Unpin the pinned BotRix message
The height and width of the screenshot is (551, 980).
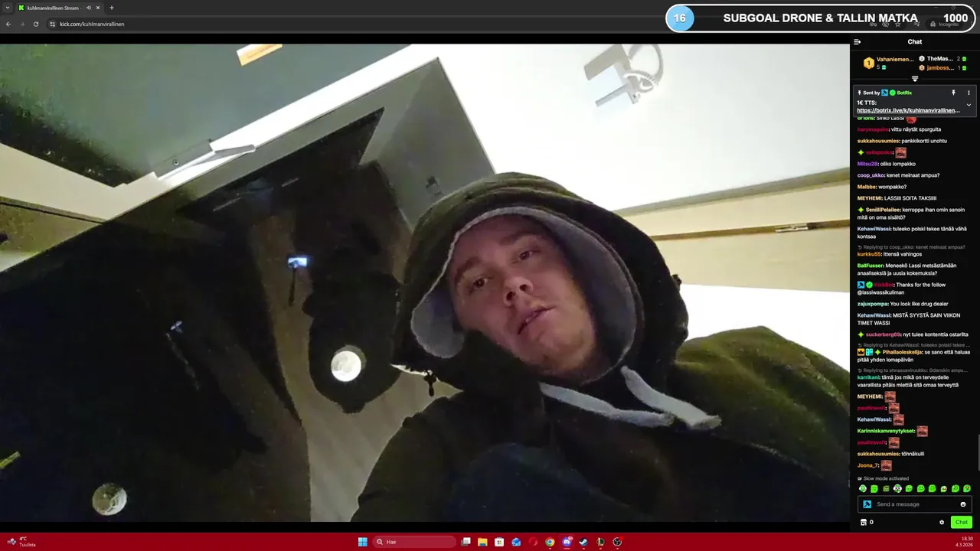click(953, 93)
